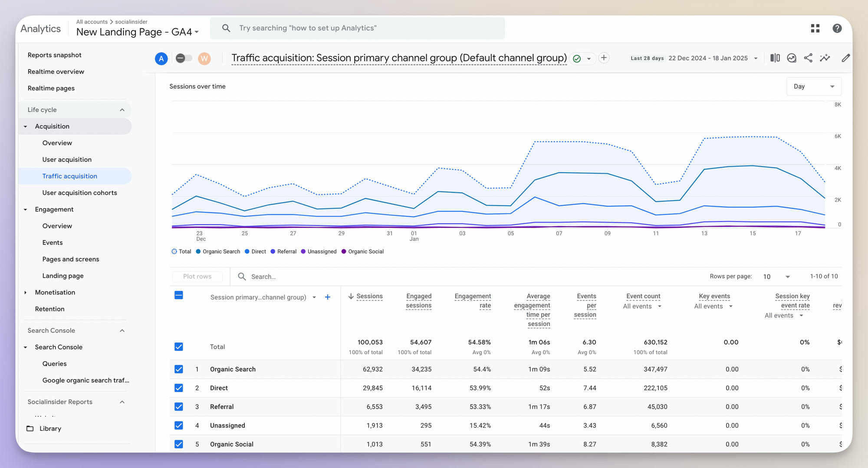Click the Analytics logo text

(41, 29)
